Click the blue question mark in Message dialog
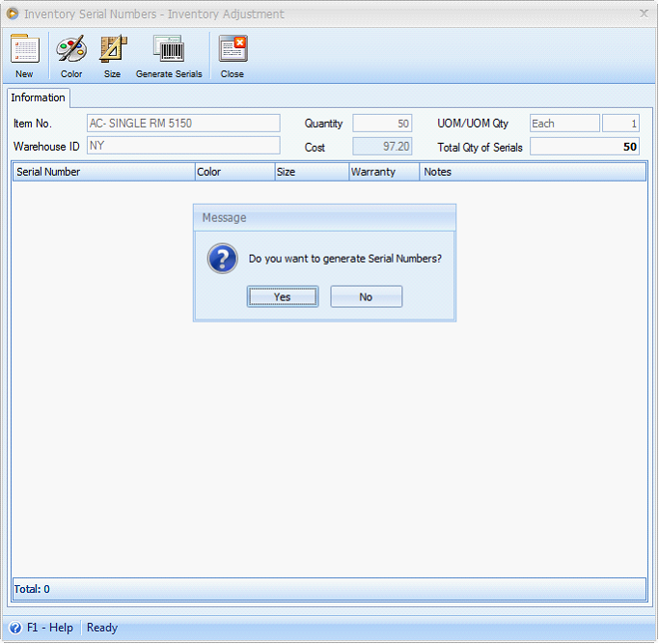This screenshot has height=644, width=659. point(222,259)
